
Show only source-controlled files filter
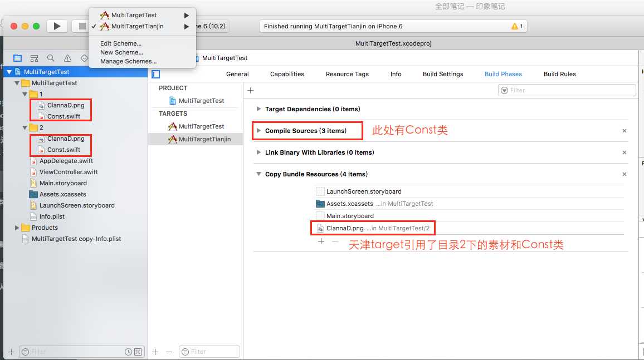(138, 352)
